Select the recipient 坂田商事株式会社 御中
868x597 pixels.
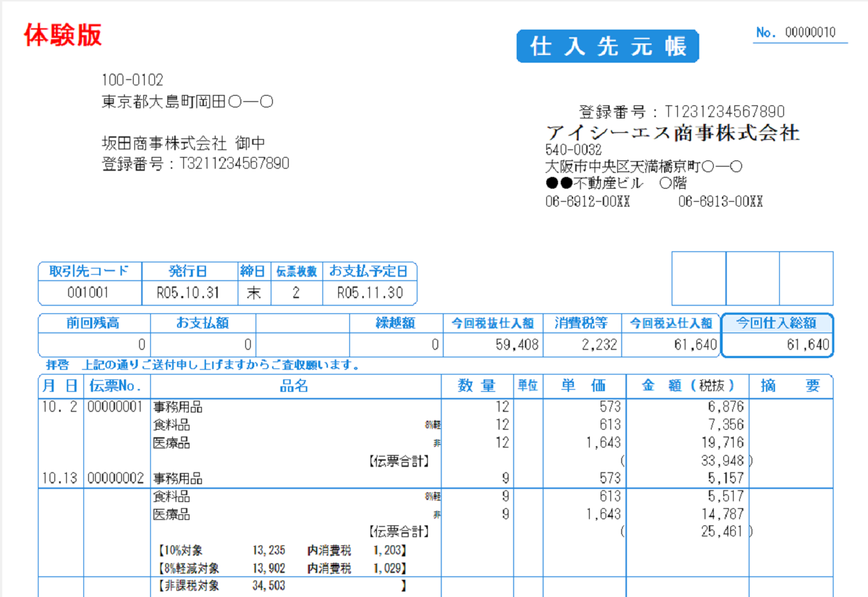(x=183, y=143)
